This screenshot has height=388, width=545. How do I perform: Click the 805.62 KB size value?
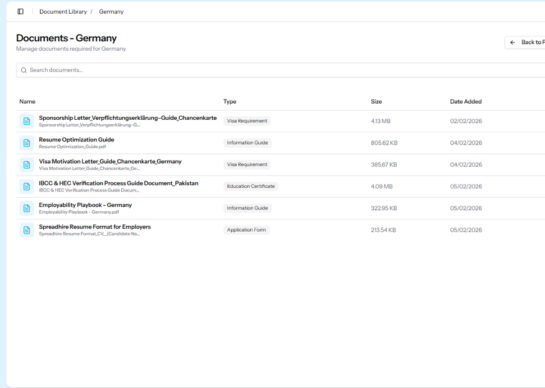click(x=384, y=143)
